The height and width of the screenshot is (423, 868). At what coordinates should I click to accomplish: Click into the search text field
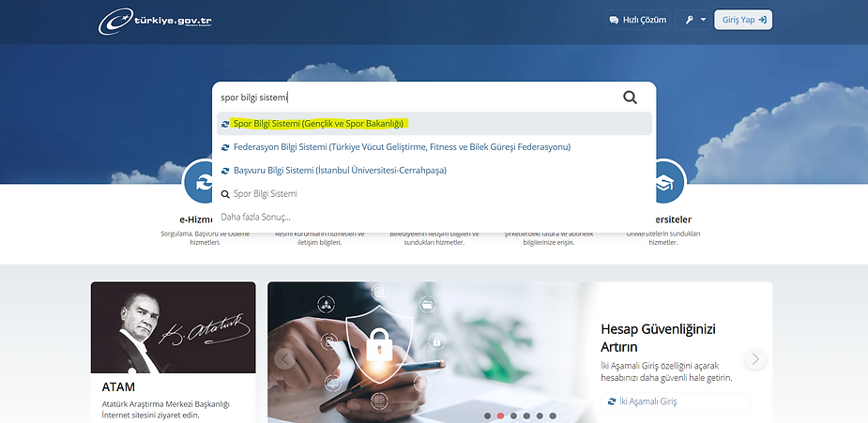point(413,97)
